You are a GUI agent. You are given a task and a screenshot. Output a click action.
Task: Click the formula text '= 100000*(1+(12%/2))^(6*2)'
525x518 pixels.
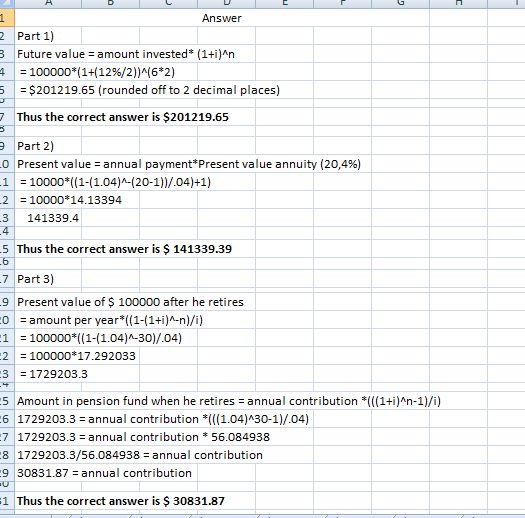(97, 72)
